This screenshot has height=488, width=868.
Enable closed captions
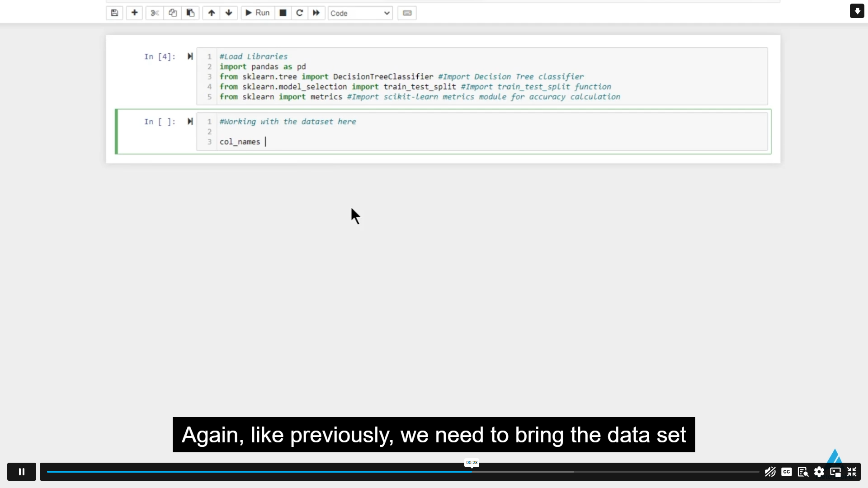(x=787, y=472)
